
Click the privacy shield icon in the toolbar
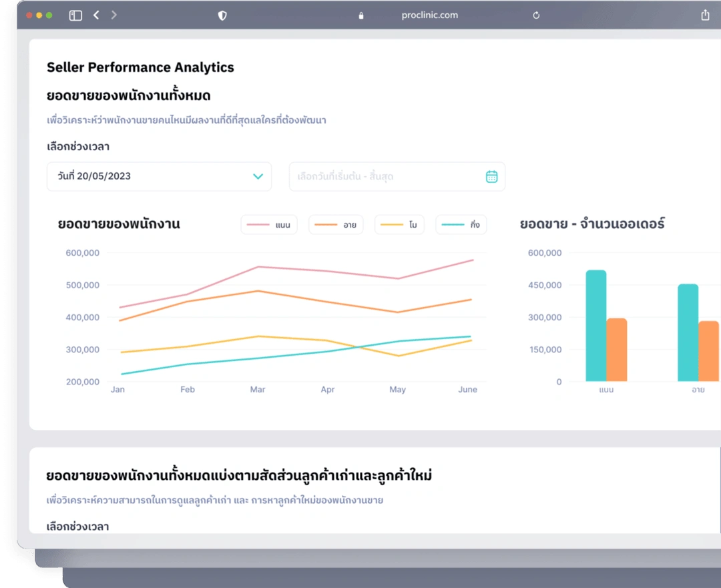[222, 15]
